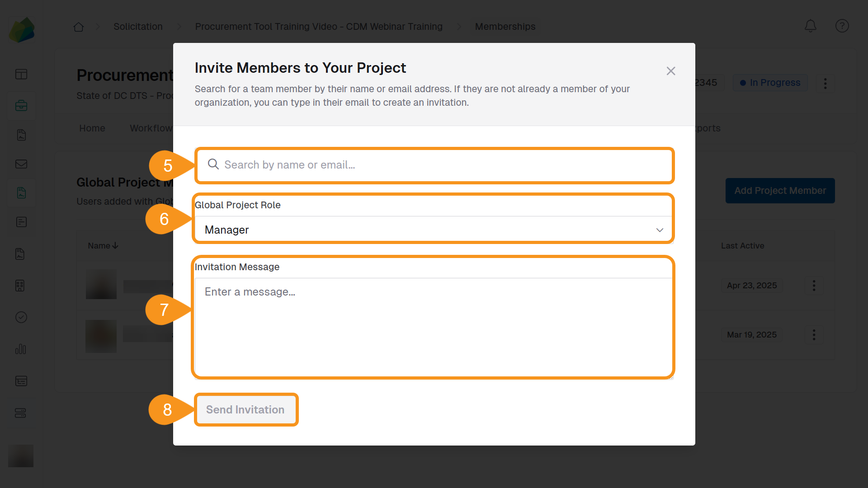Click the search magnifier in the member field
This screenshot has height=488, width=868.
213,164
